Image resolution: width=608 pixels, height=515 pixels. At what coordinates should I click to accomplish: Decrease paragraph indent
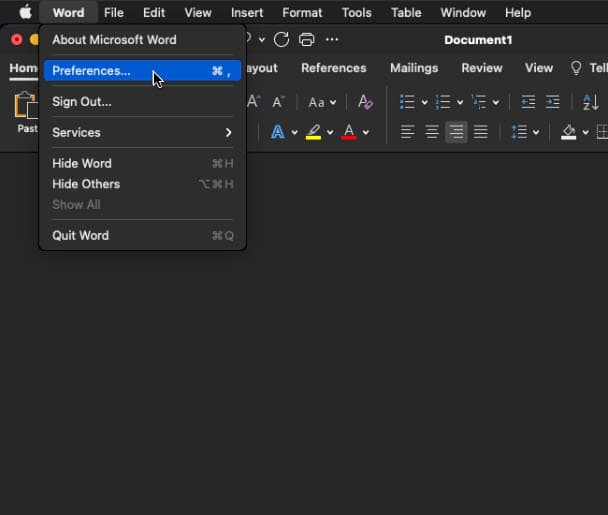coord(528,102)
